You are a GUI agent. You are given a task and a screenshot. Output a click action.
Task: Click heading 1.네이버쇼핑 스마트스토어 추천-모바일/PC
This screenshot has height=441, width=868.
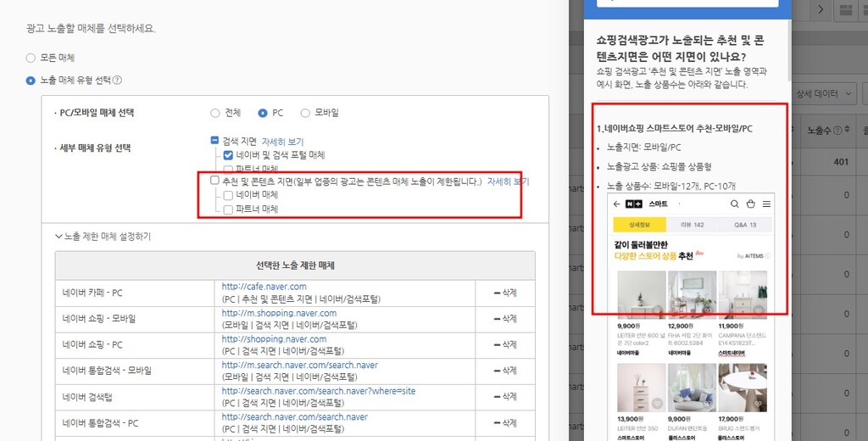pyautogui.click(x=674, y=129)
